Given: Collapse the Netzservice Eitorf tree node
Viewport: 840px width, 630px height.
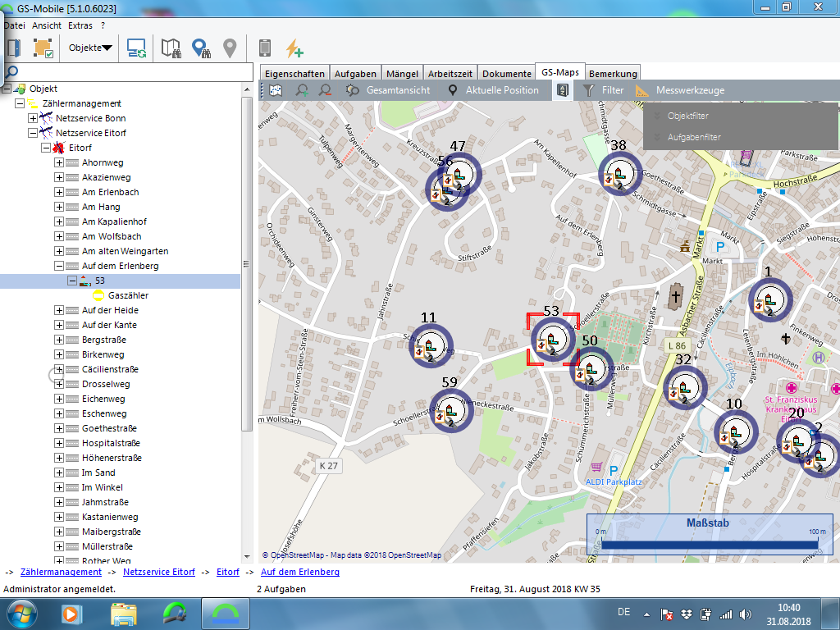Looking at the screenshot, I should [x=33, y=133].
